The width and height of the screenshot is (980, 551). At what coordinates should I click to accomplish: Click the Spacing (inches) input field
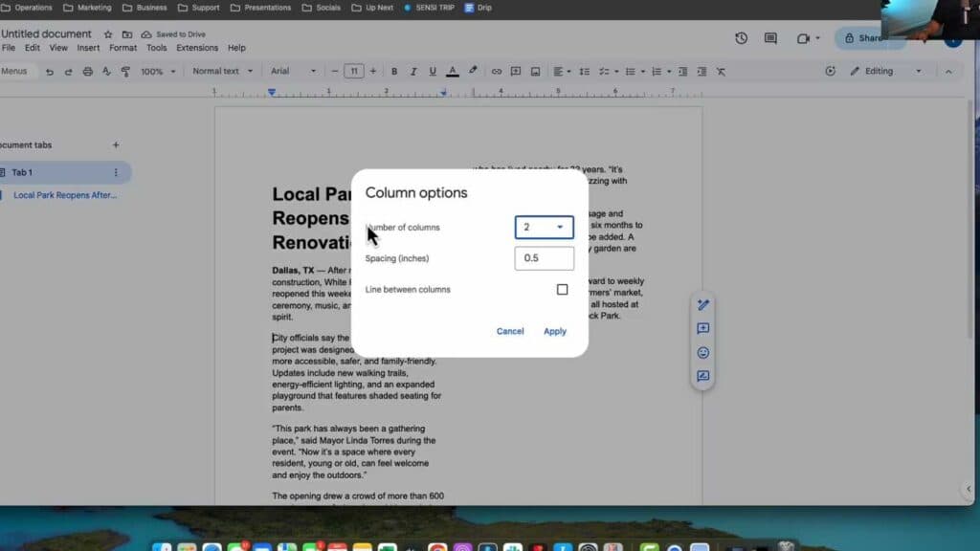[x=544, y=258]
